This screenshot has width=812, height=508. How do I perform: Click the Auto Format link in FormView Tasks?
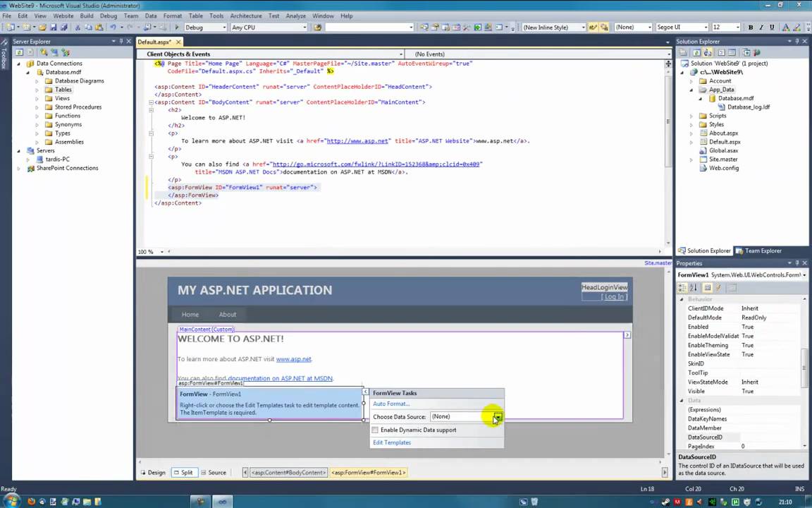coord(391,404)
